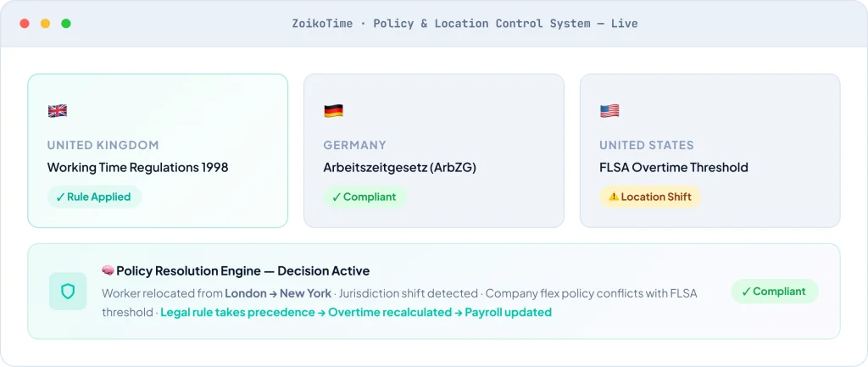Select the Rule Applied badge
868x367 pixels.
(x=94, y=197)
